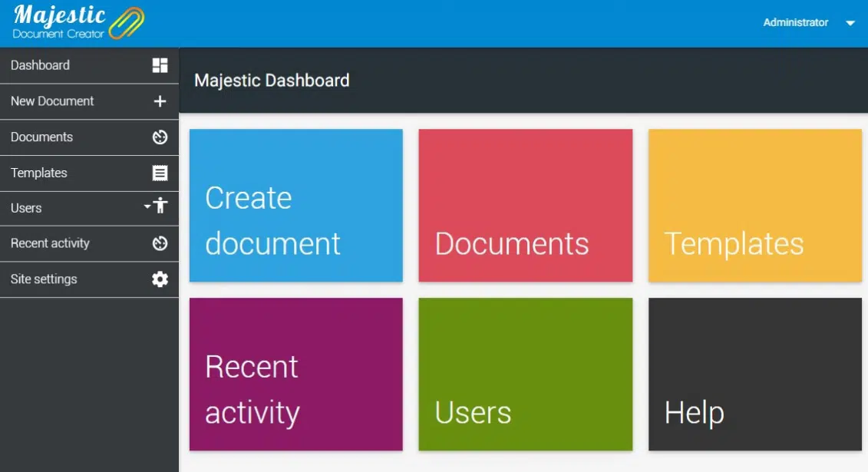The height and width of the screenshot is (472, 868).
Task: Click the dark Help tile
Action: [x=754, y=374]
